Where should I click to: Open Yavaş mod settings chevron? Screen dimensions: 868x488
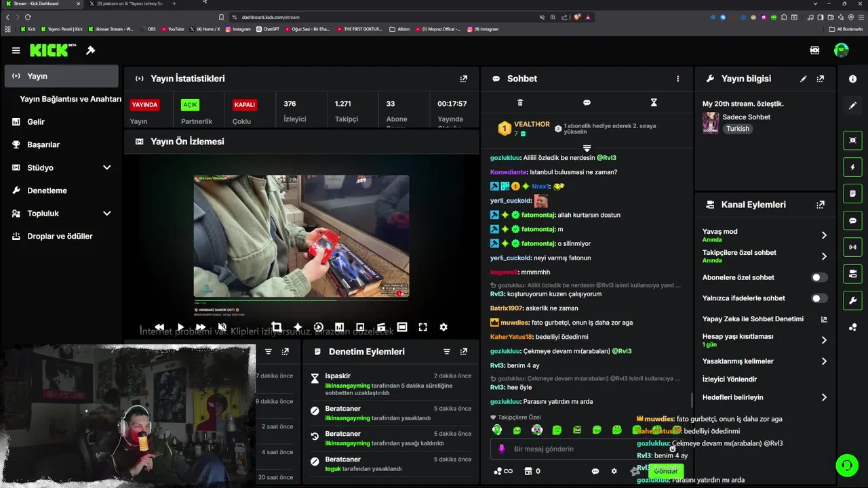point(824,235)
